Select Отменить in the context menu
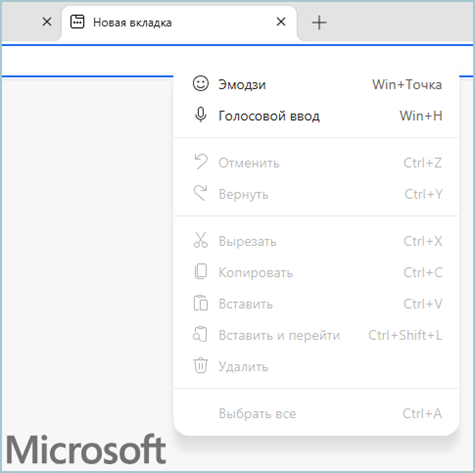Viewport: 475px width, 473px height. pos(317,163)
